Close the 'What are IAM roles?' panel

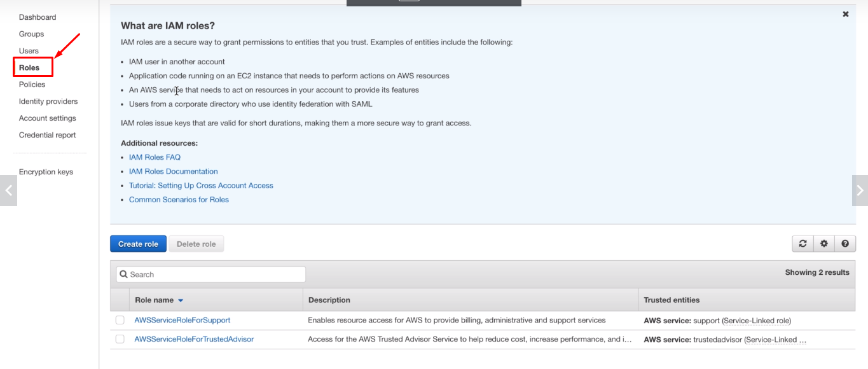(x=846, y=14)
